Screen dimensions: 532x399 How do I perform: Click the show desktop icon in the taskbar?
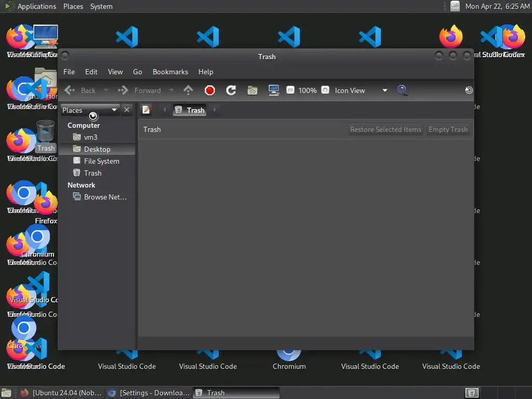click(6, 393)
